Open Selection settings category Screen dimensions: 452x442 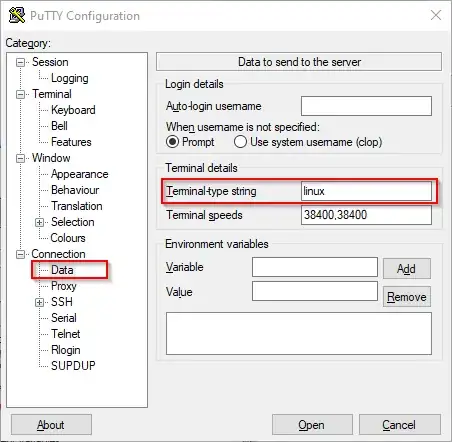pos(72,222)
